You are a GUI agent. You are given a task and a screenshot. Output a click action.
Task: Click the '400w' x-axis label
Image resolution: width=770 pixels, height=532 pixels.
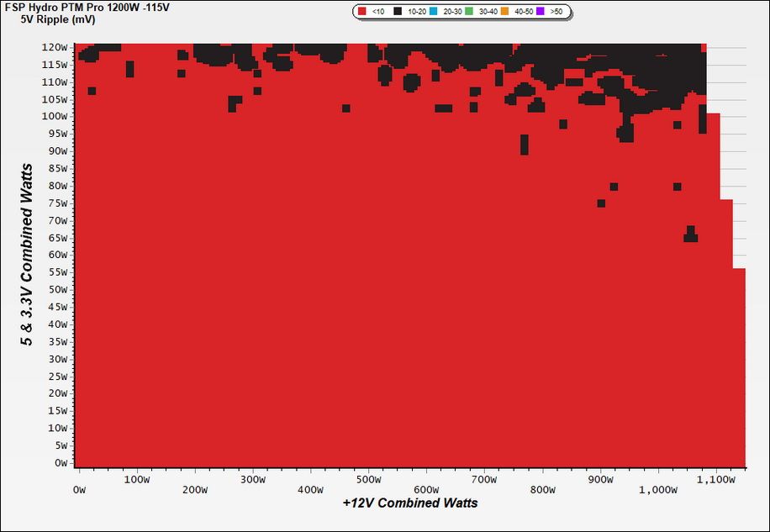pos(311,490)
